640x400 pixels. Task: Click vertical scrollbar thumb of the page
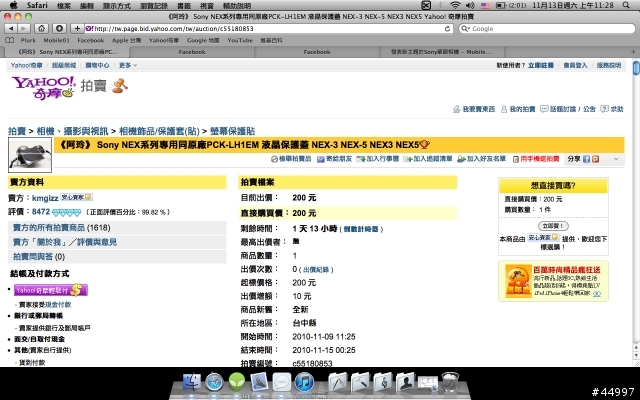636,67
